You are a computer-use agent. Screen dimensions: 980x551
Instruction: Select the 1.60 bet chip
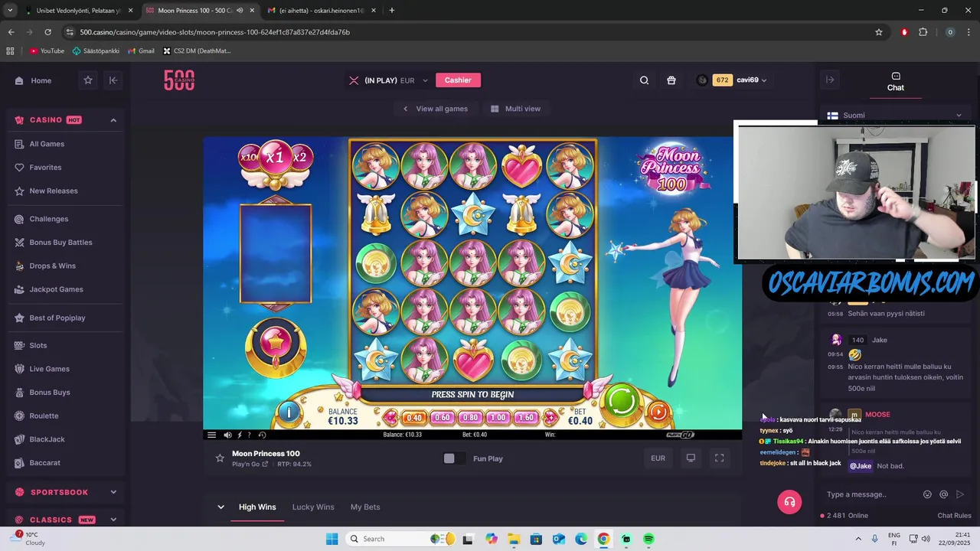[526, 418]
